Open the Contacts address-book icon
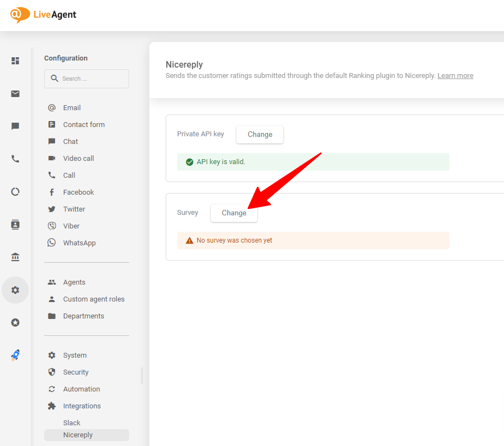This screenshot has width=504, height=446. coord(15,224)
